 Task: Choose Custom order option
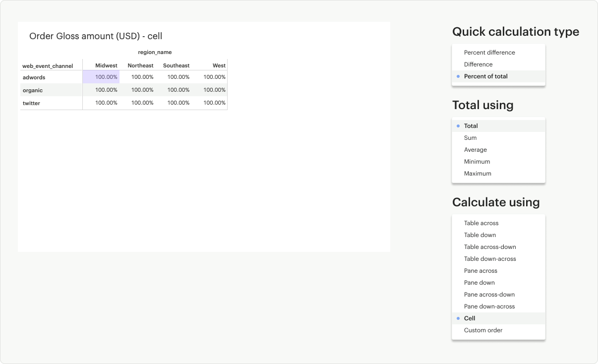[x=483, y=330]
